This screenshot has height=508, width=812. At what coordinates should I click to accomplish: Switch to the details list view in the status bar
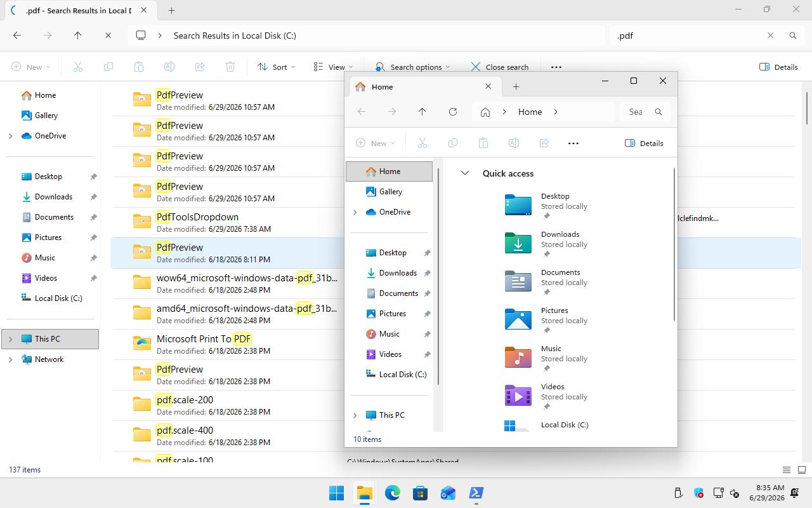pos(787,470)
